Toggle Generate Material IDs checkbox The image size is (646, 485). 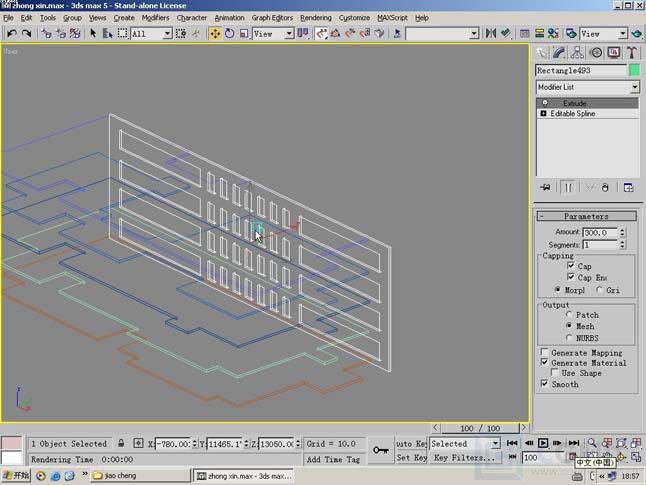click(545, 363)
